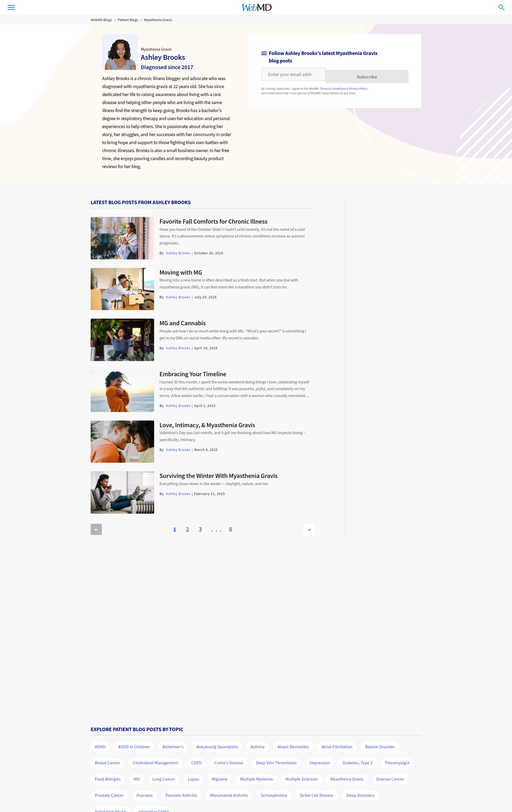The image size is (512, 812).
Task: Open Lung Cancer topic
Action: 164,779
